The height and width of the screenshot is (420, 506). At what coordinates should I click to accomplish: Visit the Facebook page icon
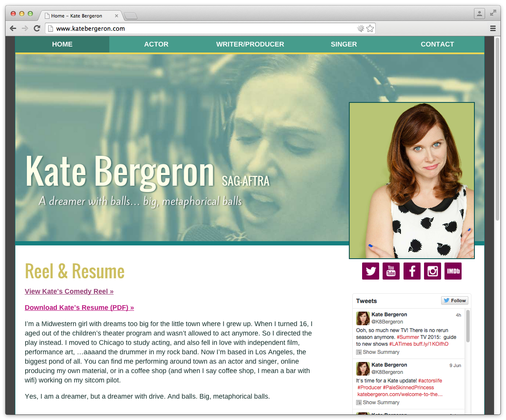pos(412,271)
